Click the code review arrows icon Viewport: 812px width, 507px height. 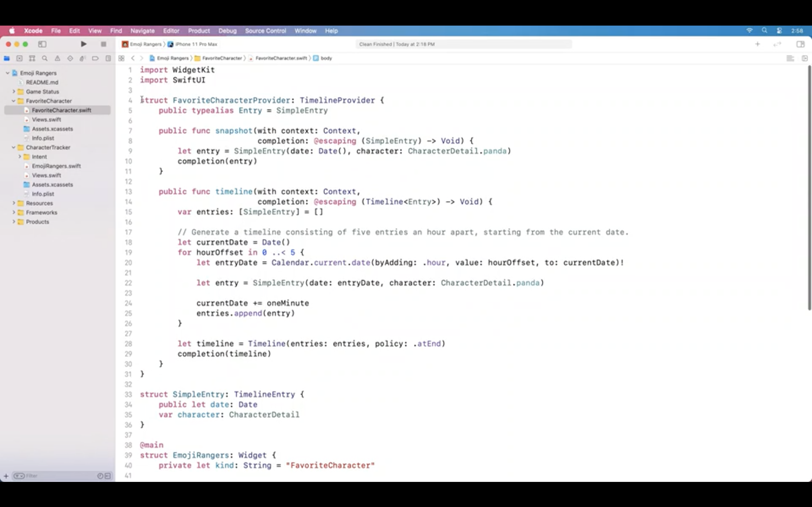(x=777, y=44)
